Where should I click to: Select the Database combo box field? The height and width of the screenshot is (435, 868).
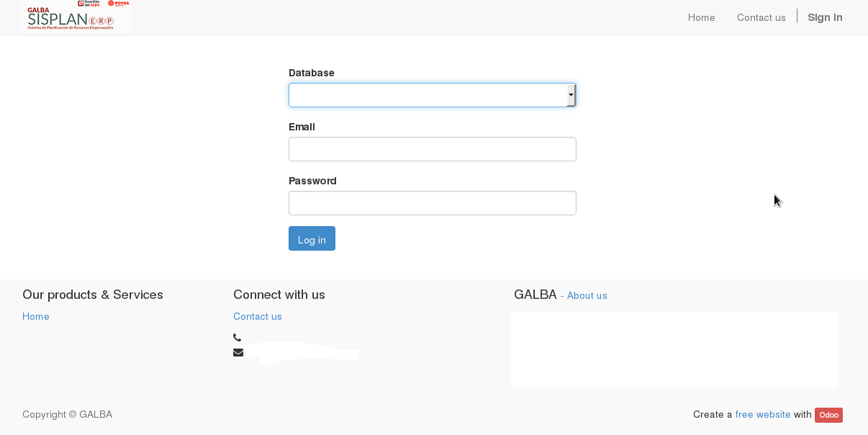click(x=432, y=95)
